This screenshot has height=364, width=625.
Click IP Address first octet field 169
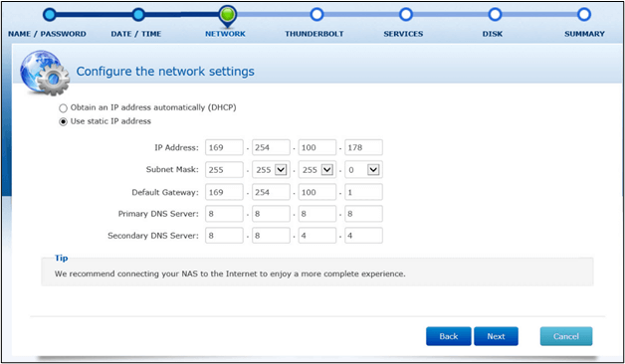point(224,147)
